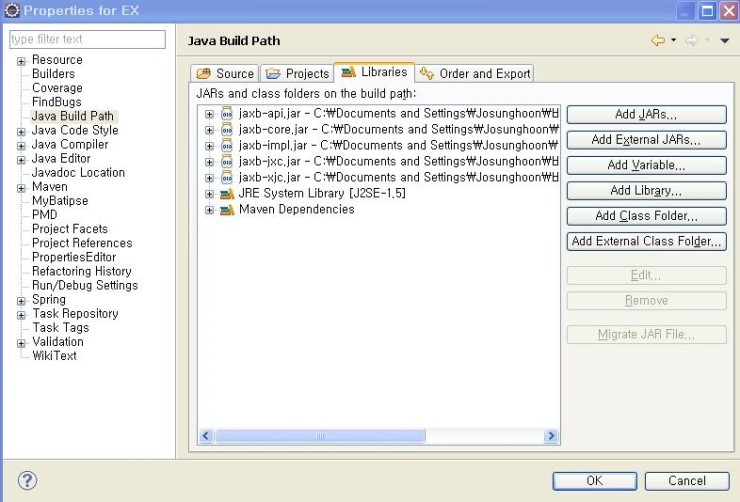This screenshot has height=502, width=740.
Task: Click the scroll right arrow
Action: click(x=551, y=436)
